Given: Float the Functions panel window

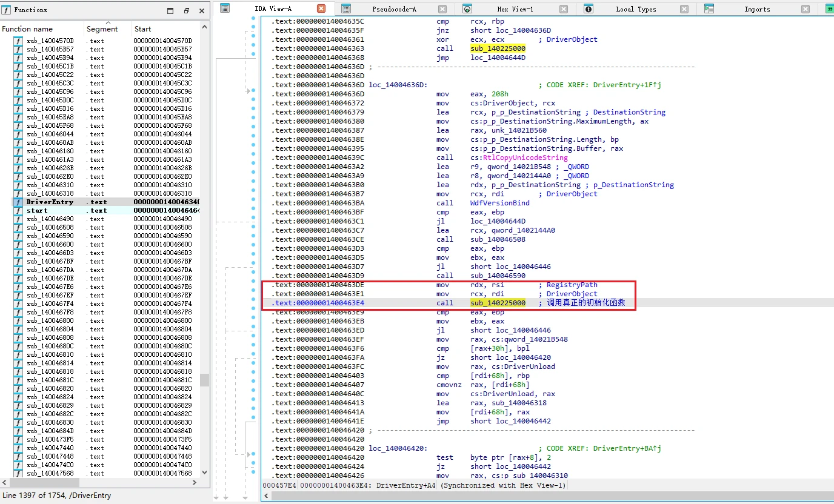Looking at the screenshot, I should coord(187,10).
